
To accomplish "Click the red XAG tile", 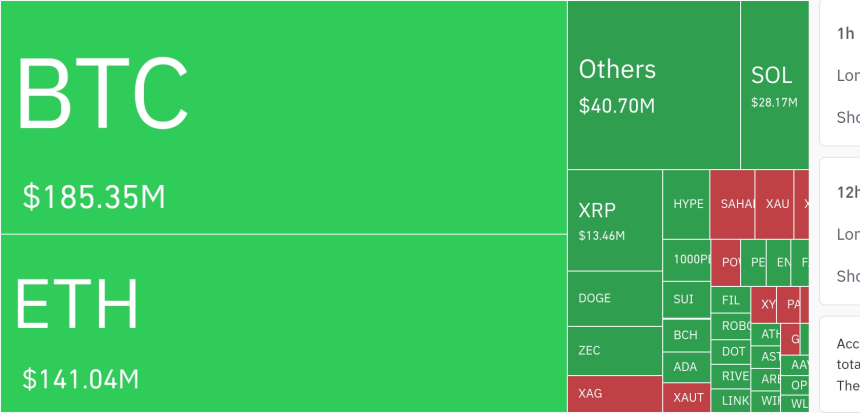I will pos(614,394).
